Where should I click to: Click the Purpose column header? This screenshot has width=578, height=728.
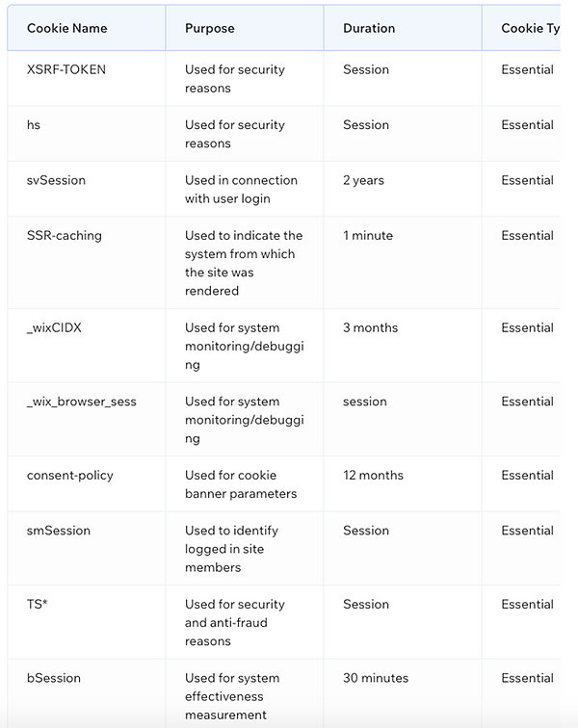coord(210,28)
